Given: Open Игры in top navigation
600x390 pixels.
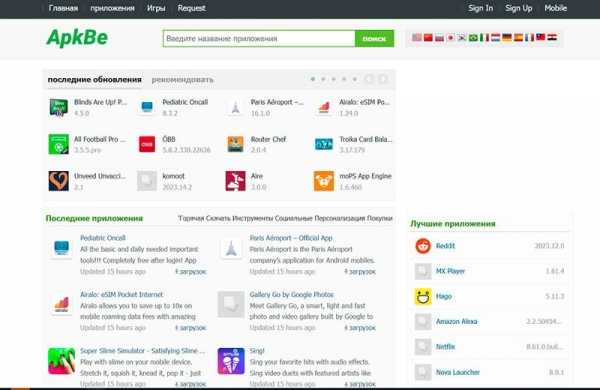Looking at the screenshot, I should [x=156, y=8].
